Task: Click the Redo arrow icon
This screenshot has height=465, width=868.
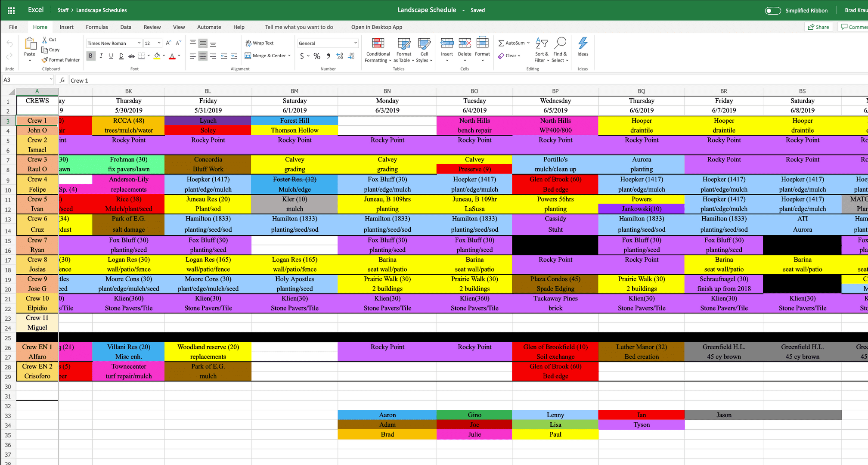Action: coord(9,56)
